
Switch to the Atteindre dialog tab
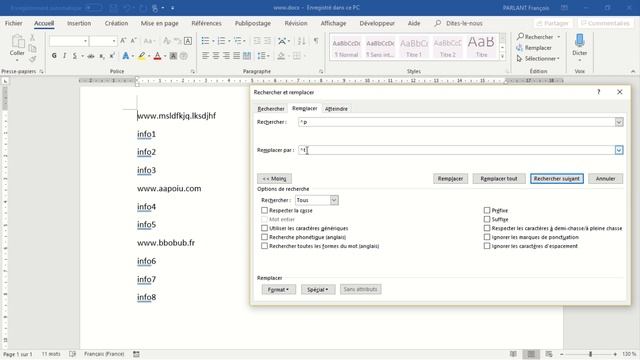click(x=336, y=109)
